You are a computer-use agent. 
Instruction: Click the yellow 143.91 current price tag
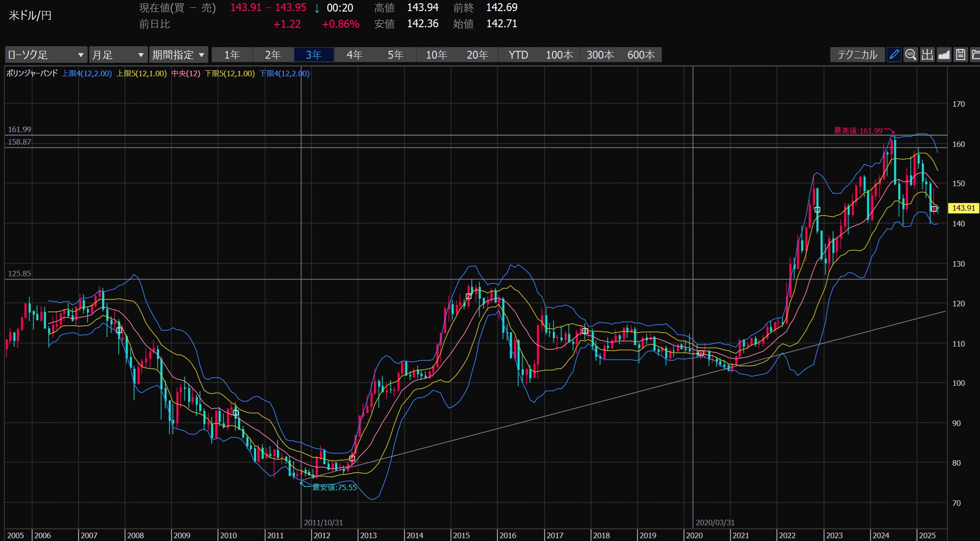(x=963, y=208)
